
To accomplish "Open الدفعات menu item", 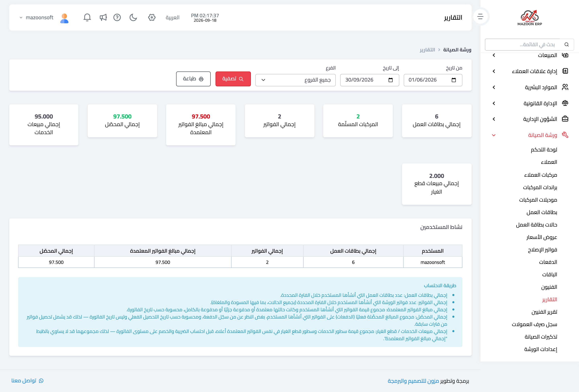I will (548, 262).
